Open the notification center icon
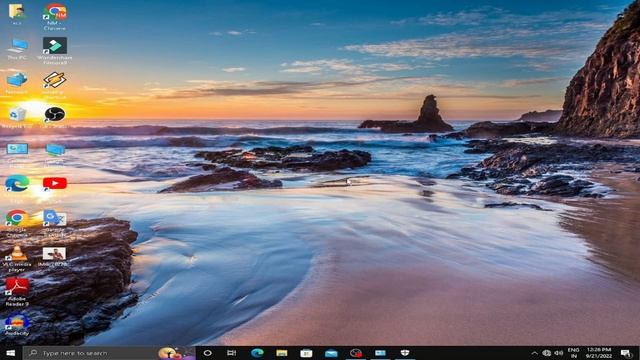The width and height of the screenshot is (640, 360). point(626,353)
